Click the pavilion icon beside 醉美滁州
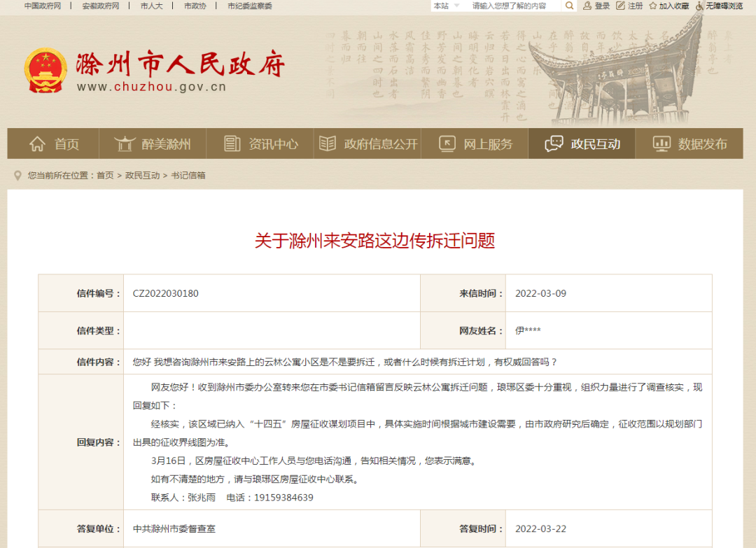This screenshot has width=756, height=548. (125, 143)
